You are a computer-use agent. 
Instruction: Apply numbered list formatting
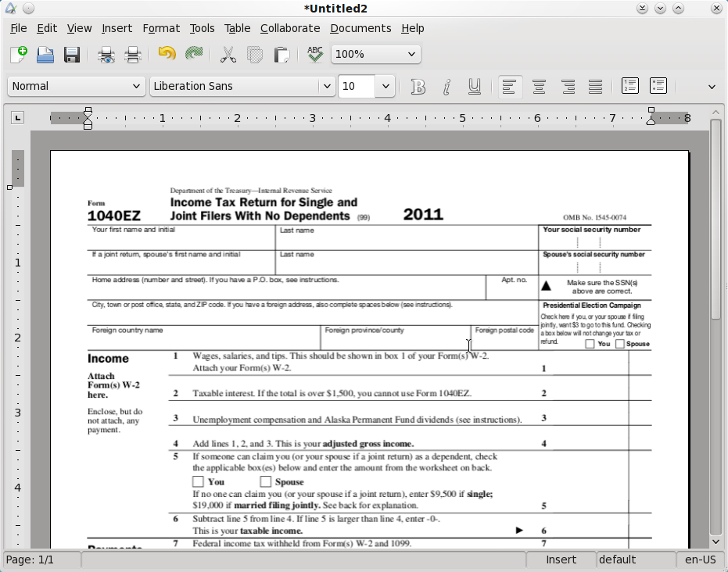click(x=630, y=86)
